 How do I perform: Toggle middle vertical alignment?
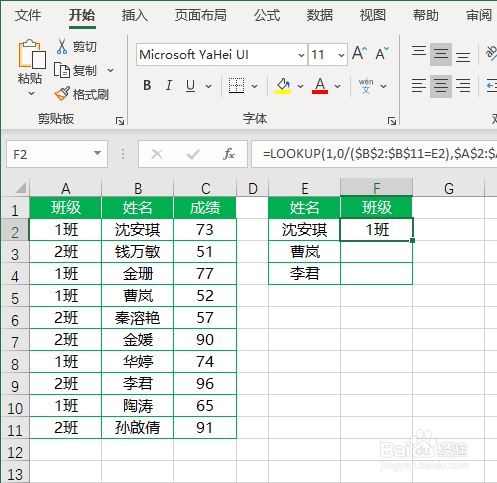[441, 54]
